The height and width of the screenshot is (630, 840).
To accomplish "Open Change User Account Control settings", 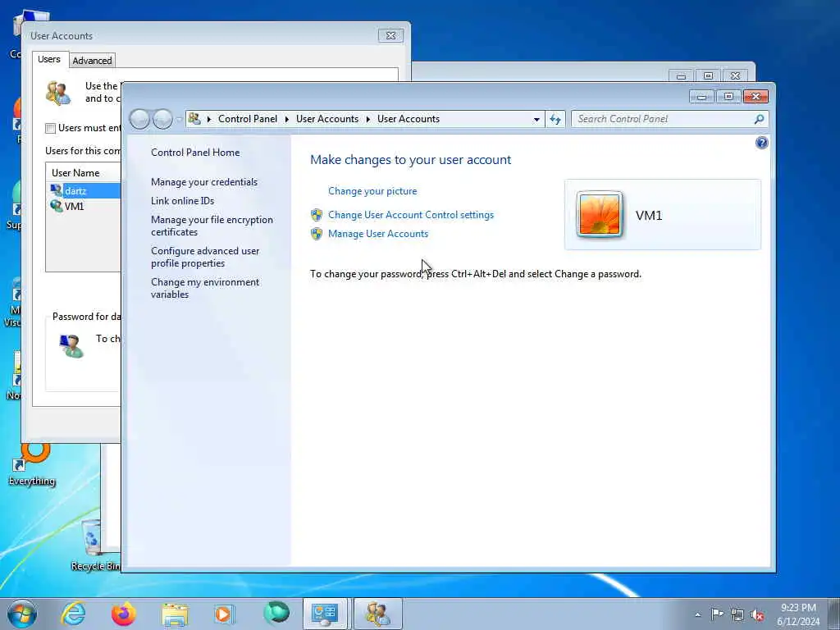I will pyautogui.click(x=411, y=215).
